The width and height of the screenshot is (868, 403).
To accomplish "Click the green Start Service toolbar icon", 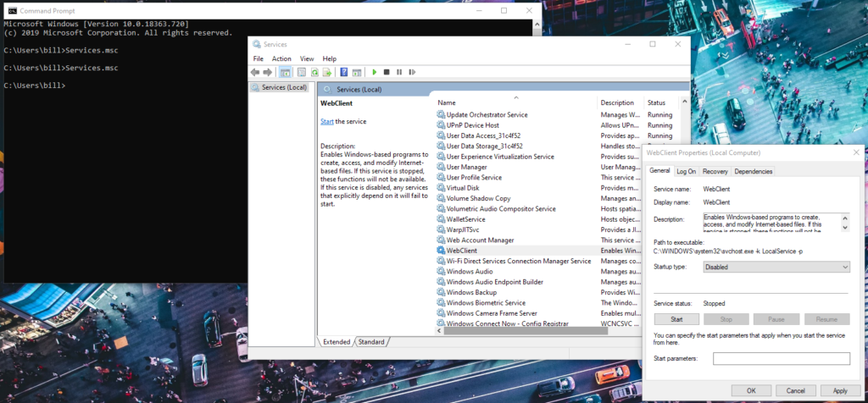I will pos(375,73).
